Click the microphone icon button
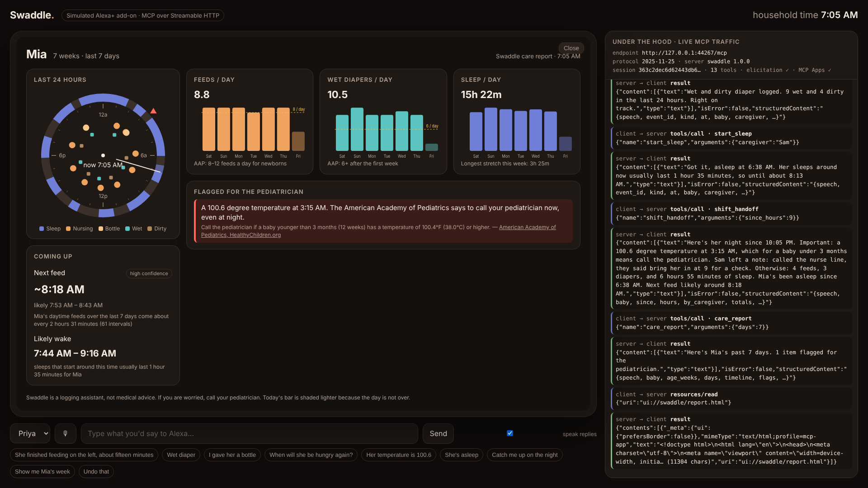Image resolution: width=868 pixels, height=488 pixels. click(66, 433)
